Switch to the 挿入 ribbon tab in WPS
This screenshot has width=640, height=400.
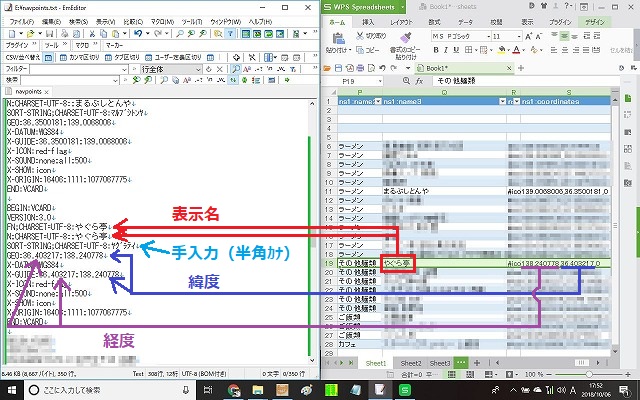[x=368, y=22]
